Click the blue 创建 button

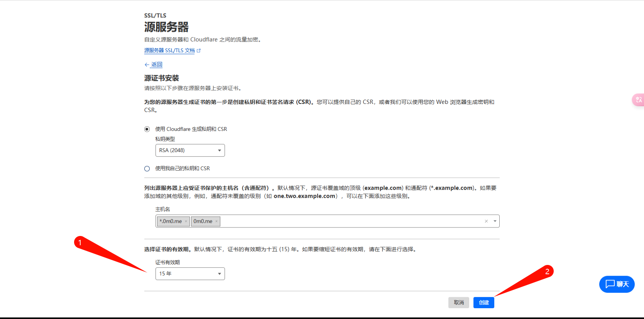point(483,302)
